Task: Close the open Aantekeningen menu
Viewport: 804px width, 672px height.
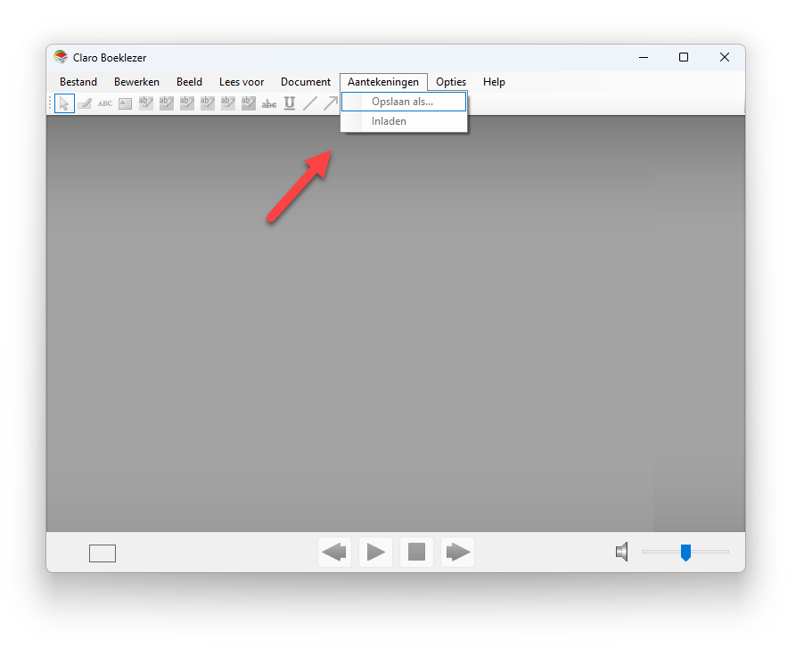Action: pos(383,82)
